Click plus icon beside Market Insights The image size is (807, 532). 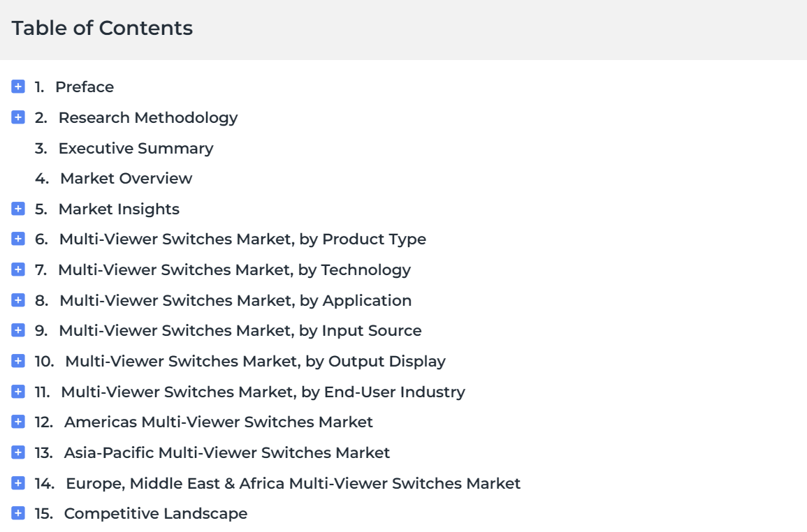pyautogui.click(x=18, y=208)
